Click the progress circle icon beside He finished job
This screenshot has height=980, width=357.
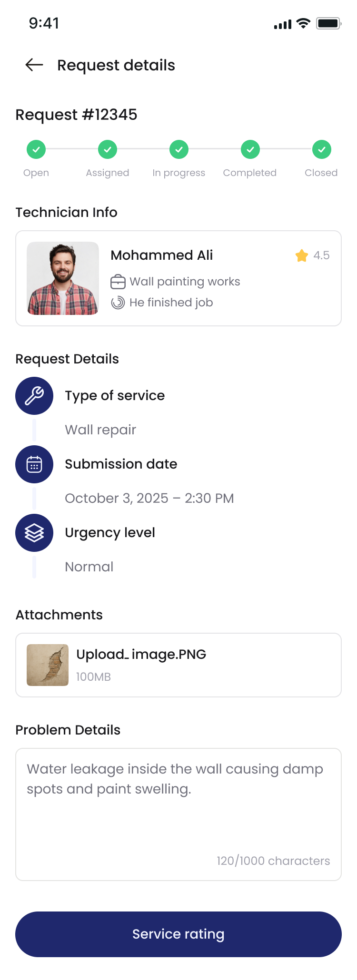pyautogui.click(x=118, y=303)
